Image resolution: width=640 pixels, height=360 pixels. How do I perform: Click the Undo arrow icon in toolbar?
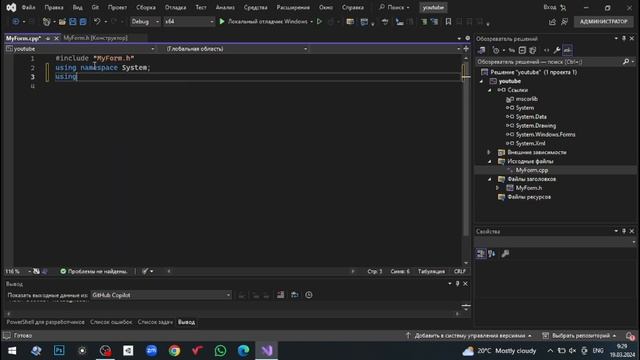point(97,21)
